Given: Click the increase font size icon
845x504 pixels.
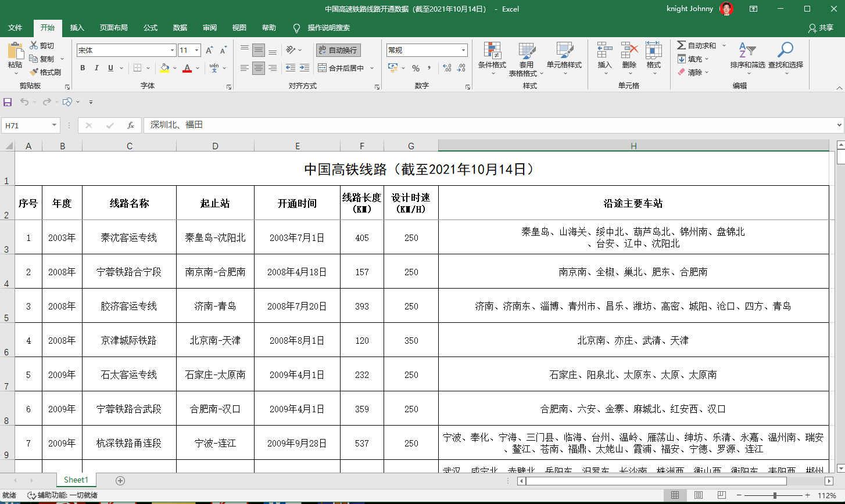Looking at the screenshot, I should [209, 51].
